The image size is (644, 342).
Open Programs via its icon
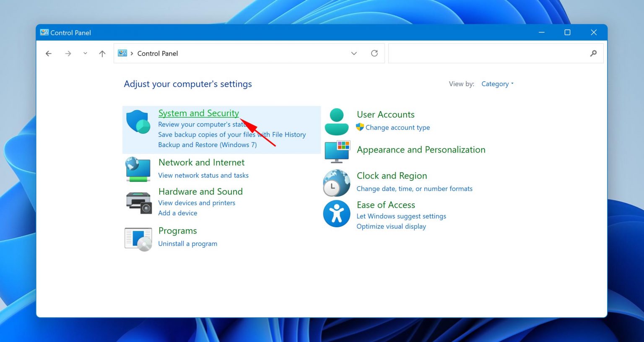pos(138,238)
